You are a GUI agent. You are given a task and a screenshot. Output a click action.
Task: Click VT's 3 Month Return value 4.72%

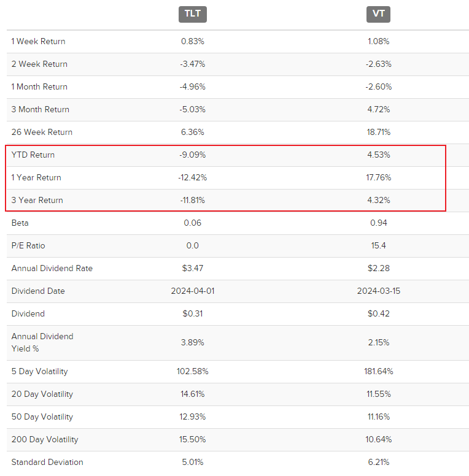coord(379,109)
